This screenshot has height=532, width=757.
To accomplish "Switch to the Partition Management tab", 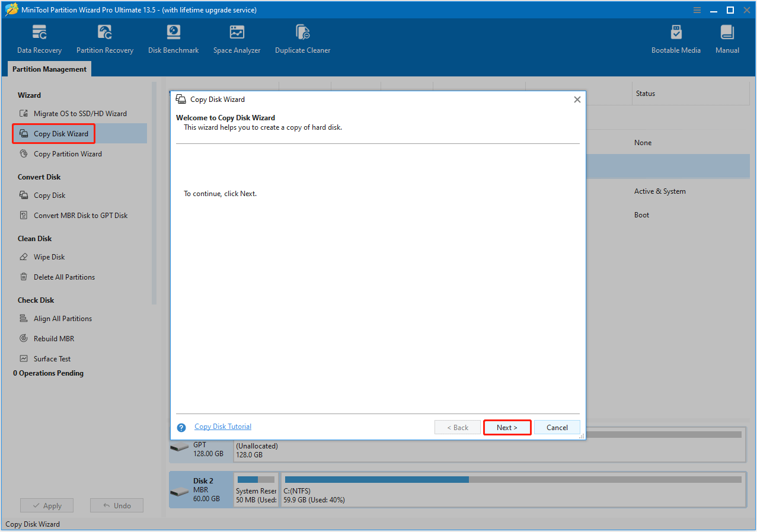I will 49,69.
